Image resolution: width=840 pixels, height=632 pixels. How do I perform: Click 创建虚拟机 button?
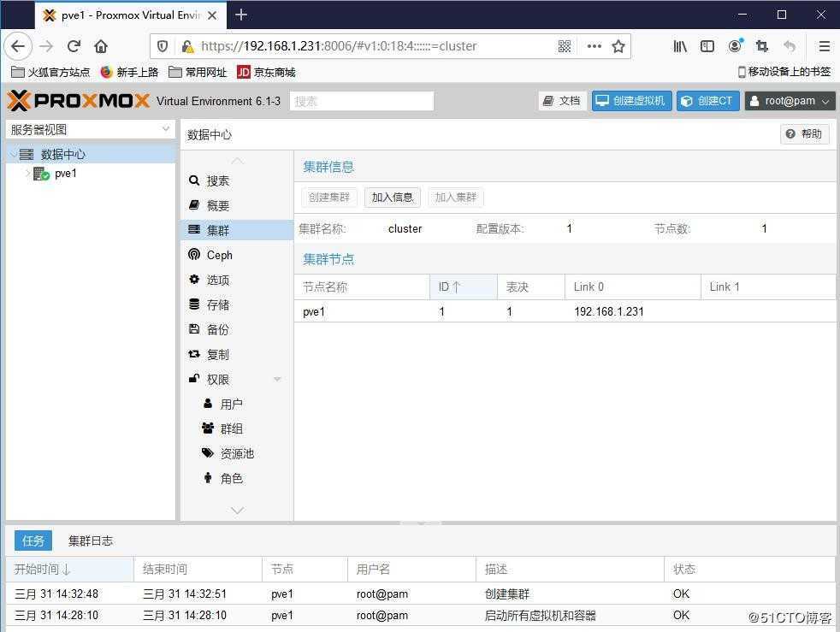click(631, 101)
